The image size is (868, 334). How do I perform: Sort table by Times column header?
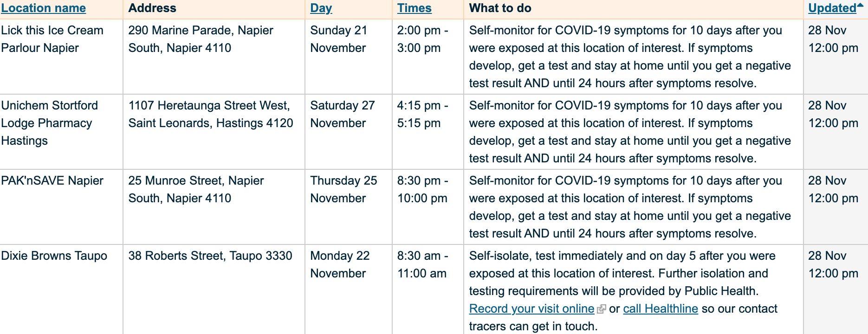pos(414,8)
